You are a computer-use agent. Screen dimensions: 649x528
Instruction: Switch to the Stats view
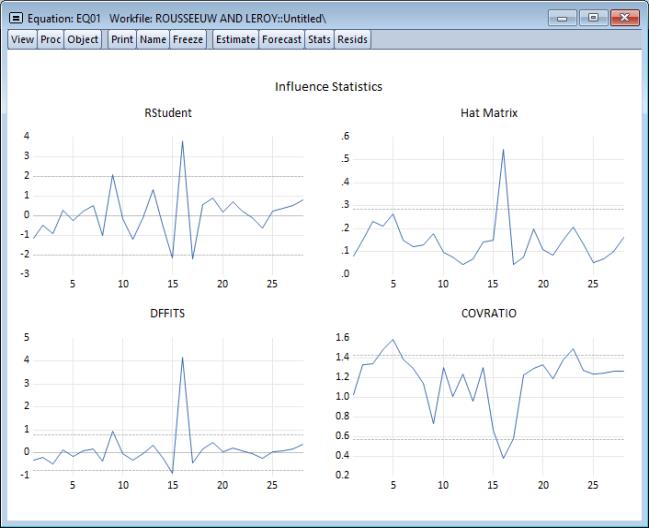319,39
